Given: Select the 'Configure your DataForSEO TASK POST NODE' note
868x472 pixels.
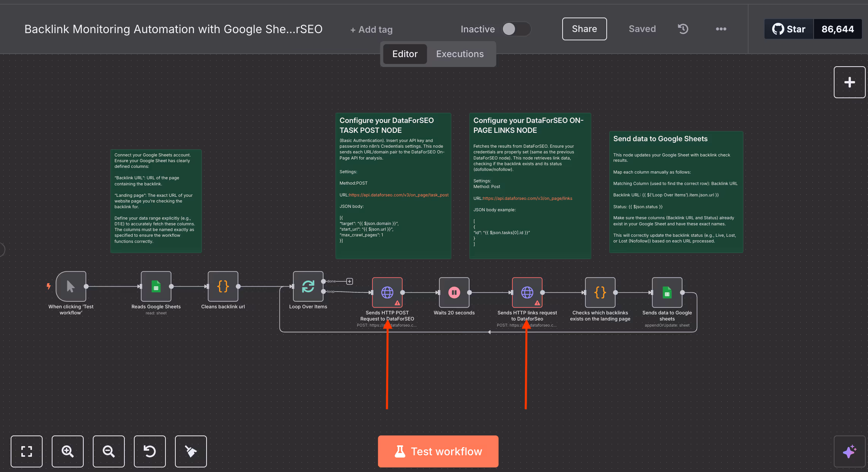Looking at the screenshot, I should (x=393, y=186).
